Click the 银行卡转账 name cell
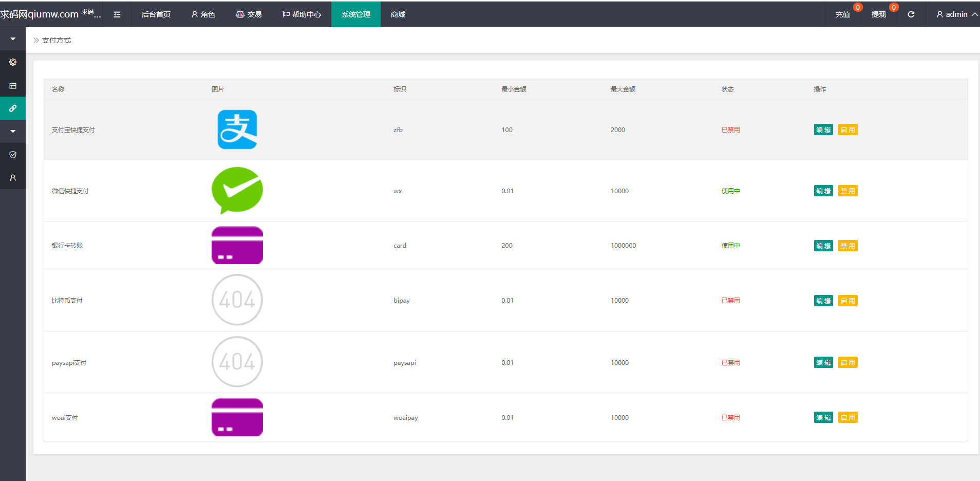Screen dimensions: 980x481 (x=67, y=245)
